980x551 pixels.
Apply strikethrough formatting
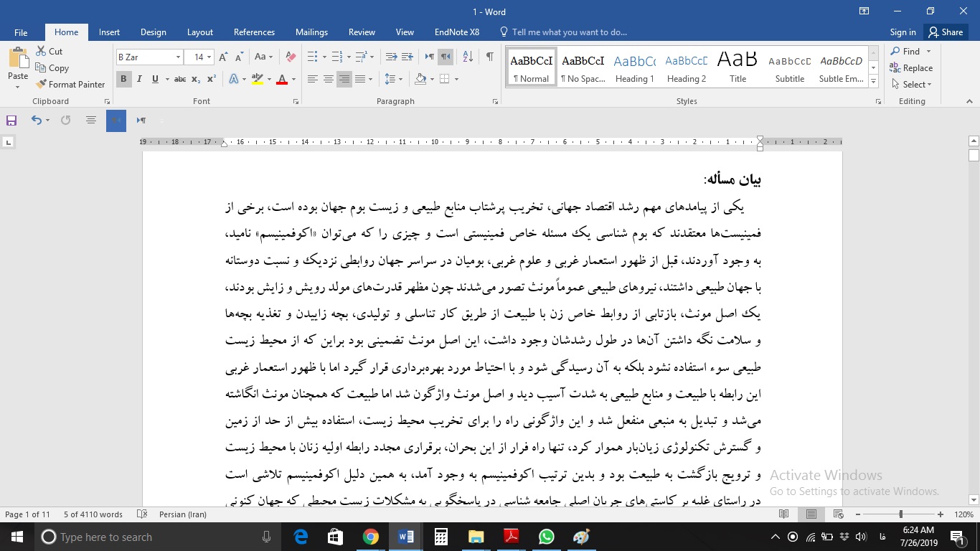(181, 79)
